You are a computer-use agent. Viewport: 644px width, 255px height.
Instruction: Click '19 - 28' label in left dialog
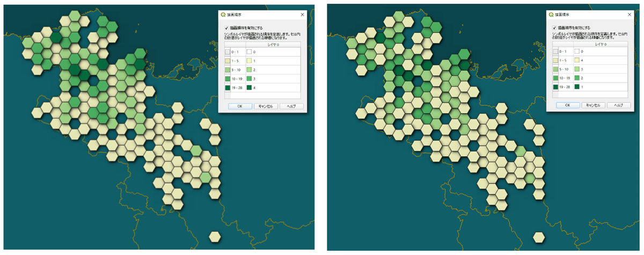(237, 87)
